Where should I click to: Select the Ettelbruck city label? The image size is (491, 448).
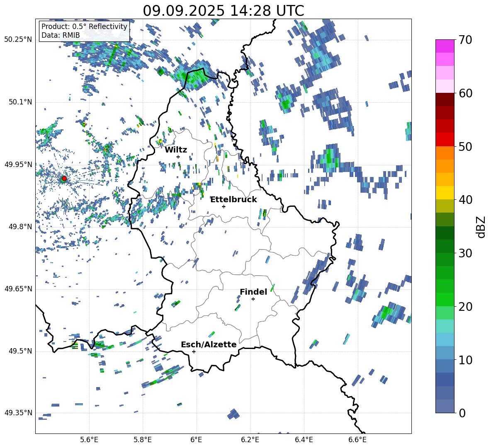pos(233,200)
